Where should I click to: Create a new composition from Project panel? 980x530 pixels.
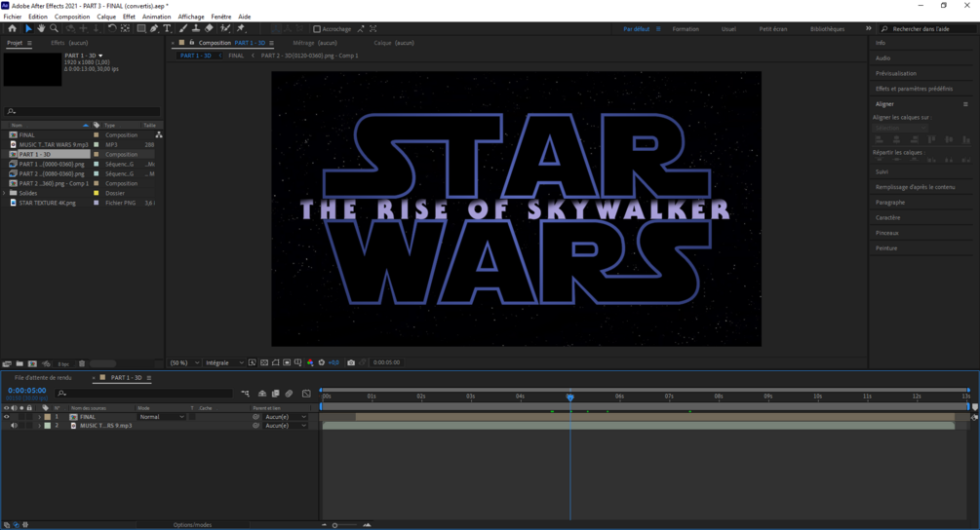(x=32, y=364)
